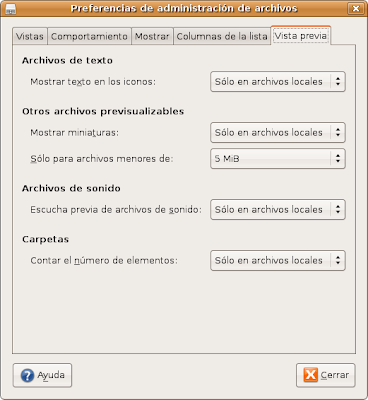This screenshot has height=400, width=368.
Task: Click the arrows on the 5 MiB selector
Action: (x=338, y=159)
